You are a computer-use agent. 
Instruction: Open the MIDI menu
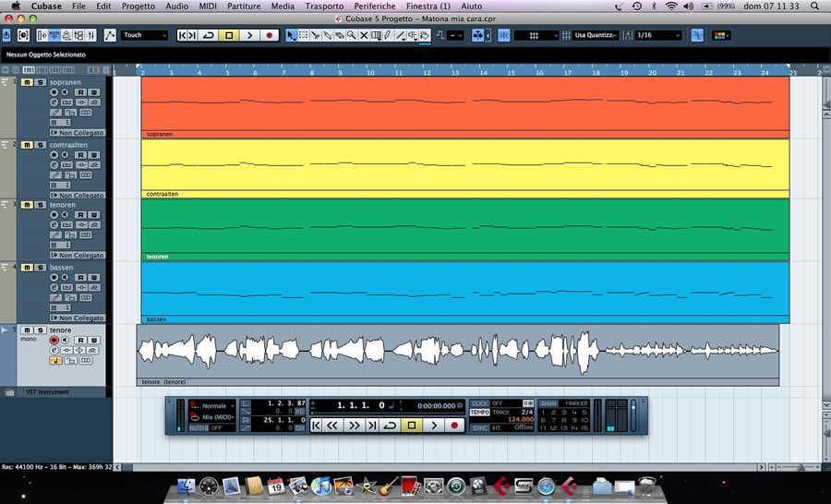pyautogui.click(x=208, y=6)
